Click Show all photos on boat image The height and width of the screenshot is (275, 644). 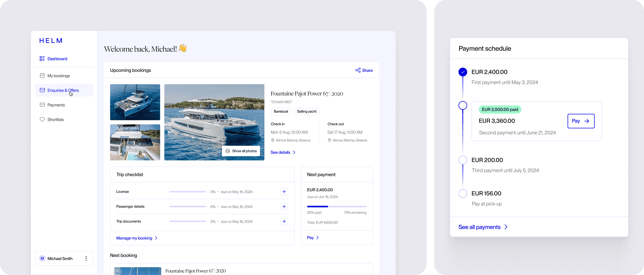click(241, 151)
